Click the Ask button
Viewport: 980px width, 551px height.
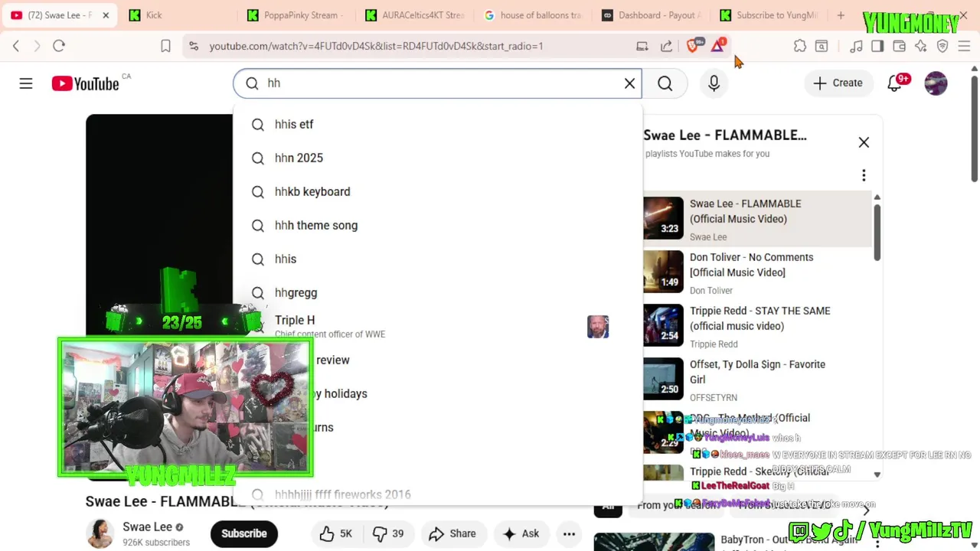point(521,533)
